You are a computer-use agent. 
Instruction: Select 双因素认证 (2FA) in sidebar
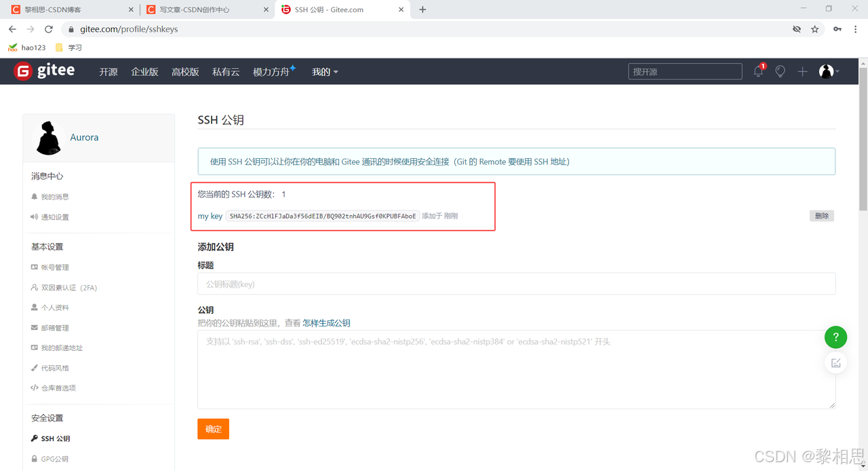point(68,288)
